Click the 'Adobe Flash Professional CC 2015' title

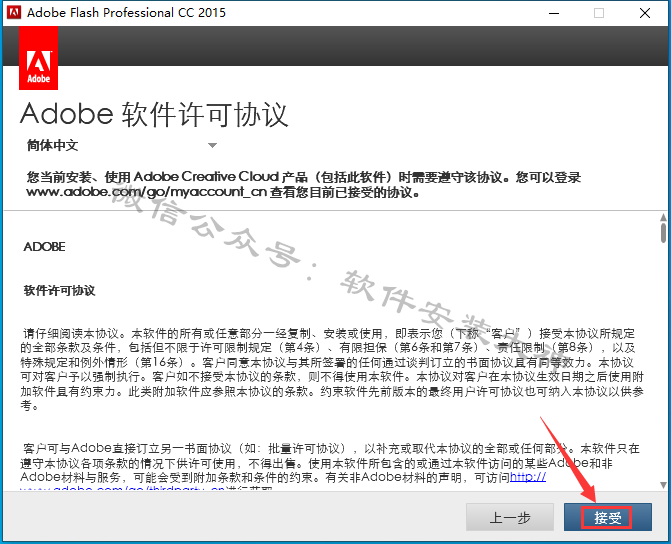[126, 12]
